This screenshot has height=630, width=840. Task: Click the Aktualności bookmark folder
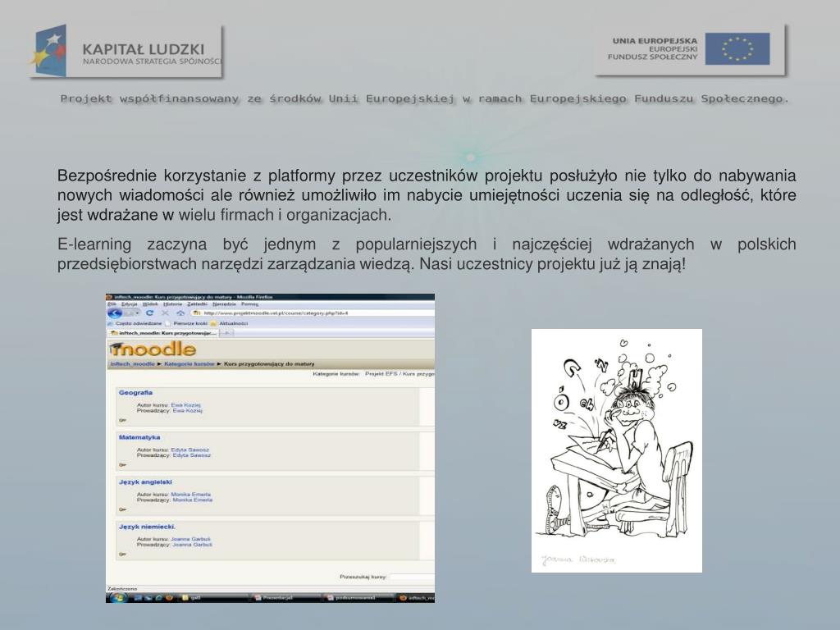pyautogui.click(x=230, y=323)
